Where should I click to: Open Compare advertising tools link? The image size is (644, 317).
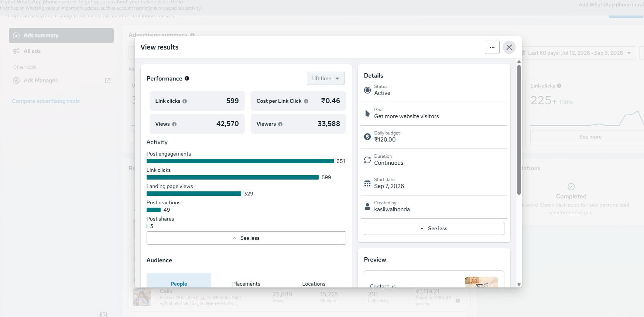[x=46, y=101]
